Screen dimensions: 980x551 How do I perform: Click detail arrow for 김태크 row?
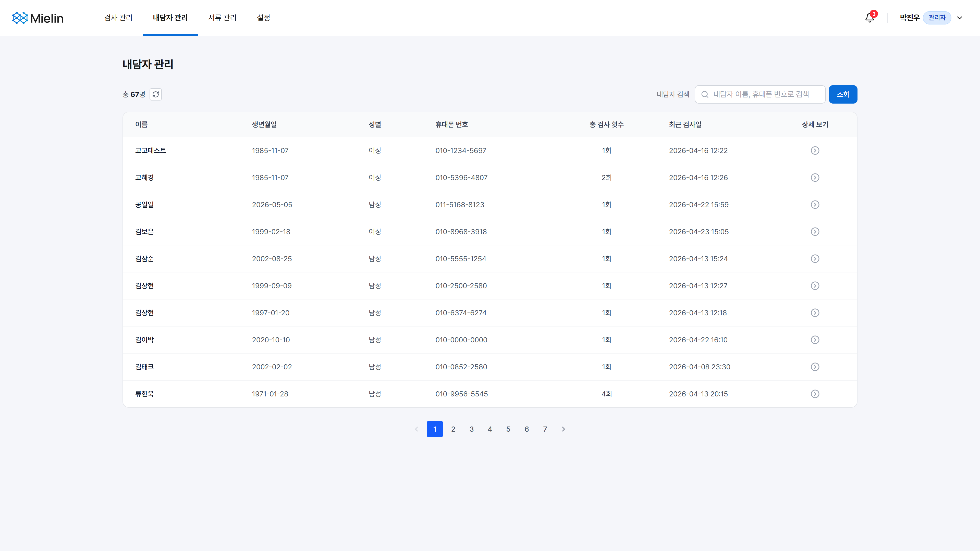[x=815, y=367]
